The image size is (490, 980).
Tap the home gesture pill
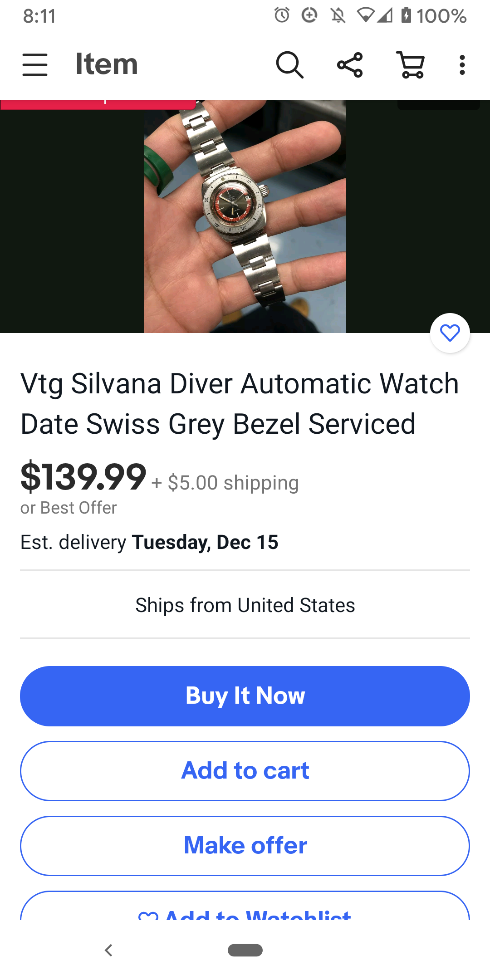[245, 950]
